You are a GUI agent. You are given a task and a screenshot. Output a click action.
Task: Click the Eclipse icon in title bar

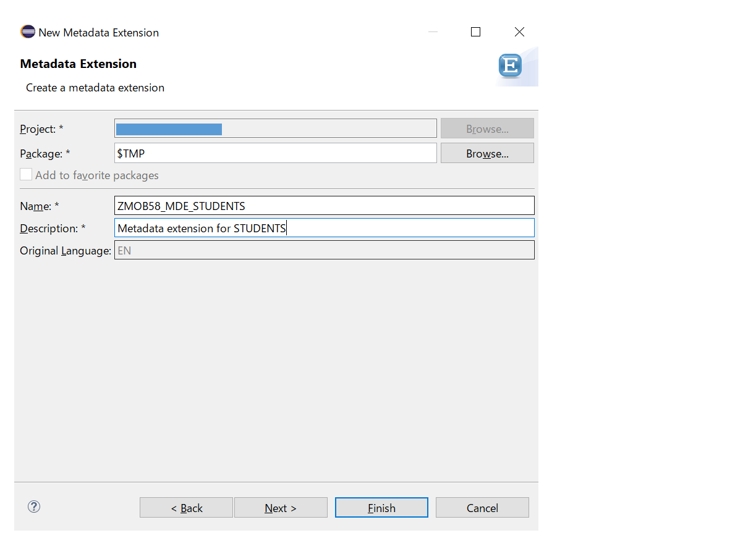tap(28, 32)
